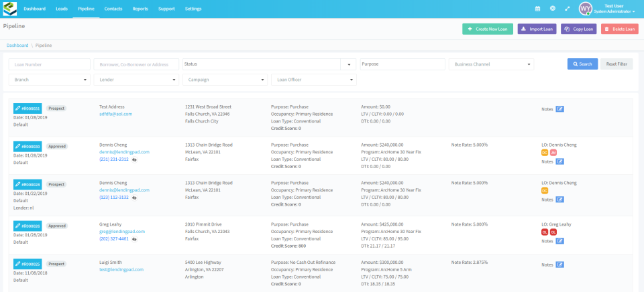Screen dimensions: 644x292
Task: Open the Contacts menu item
Action: 113,9
